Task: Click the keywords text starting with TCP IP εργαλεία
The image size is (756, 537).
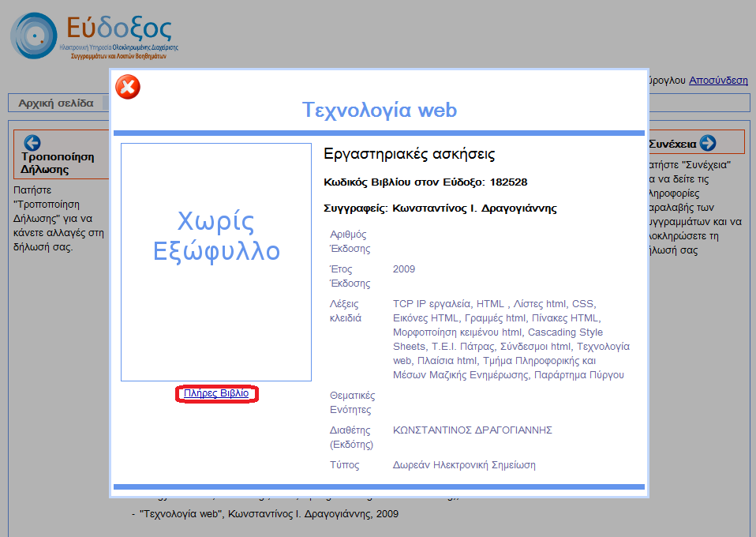Action: 511,340
